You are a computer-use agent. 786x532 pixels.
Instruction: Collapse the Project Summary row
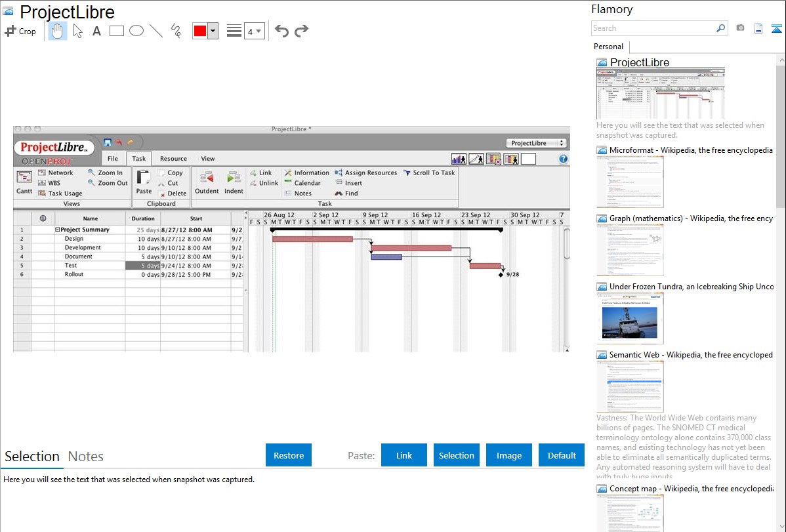click(x=57, y=230)
